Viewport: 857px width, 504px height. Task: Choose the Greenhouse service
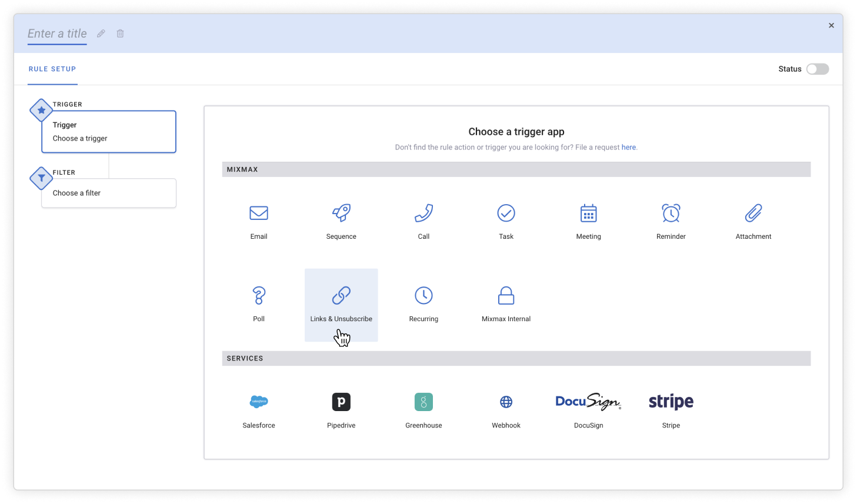pyautogui.click(x=424, y=402)
